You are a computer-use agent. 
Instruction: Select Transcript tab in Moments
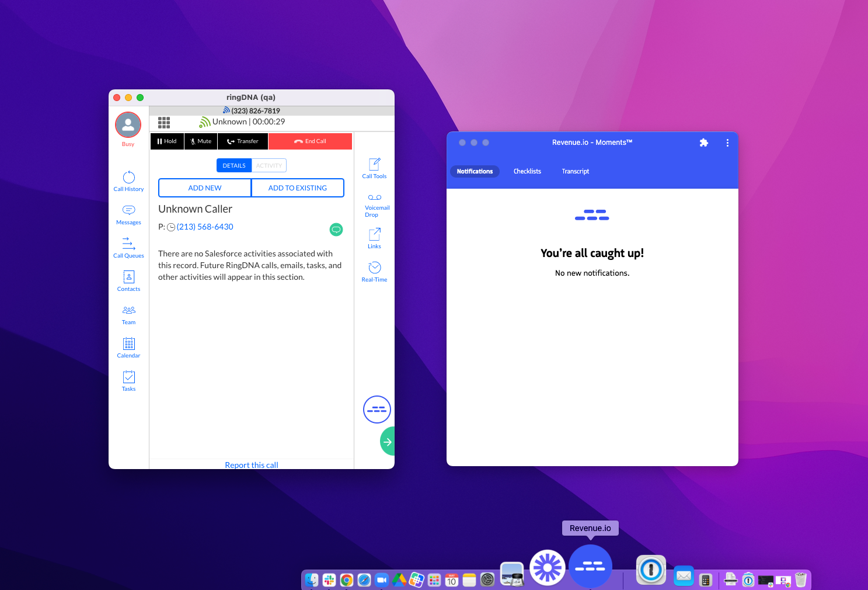click(x=576, y=171)
